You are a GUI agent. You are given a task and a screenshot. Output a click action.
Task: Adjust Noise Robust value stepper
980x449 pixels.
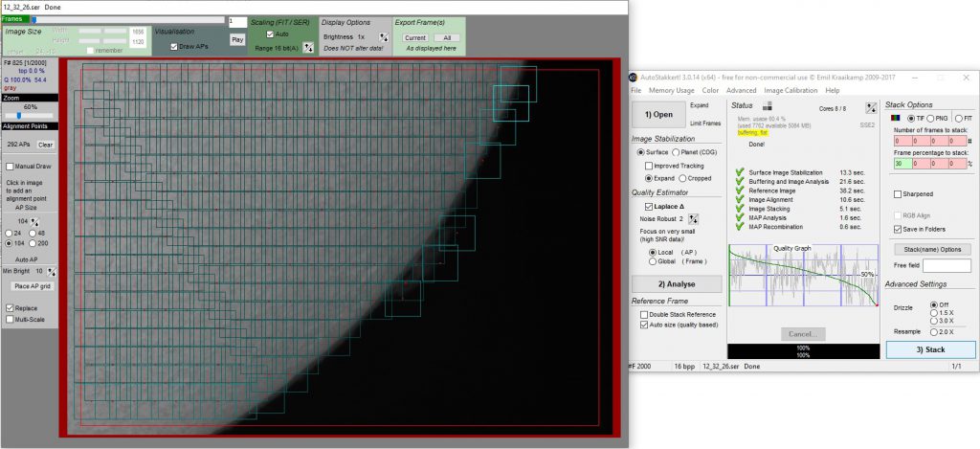coord(693,219)
